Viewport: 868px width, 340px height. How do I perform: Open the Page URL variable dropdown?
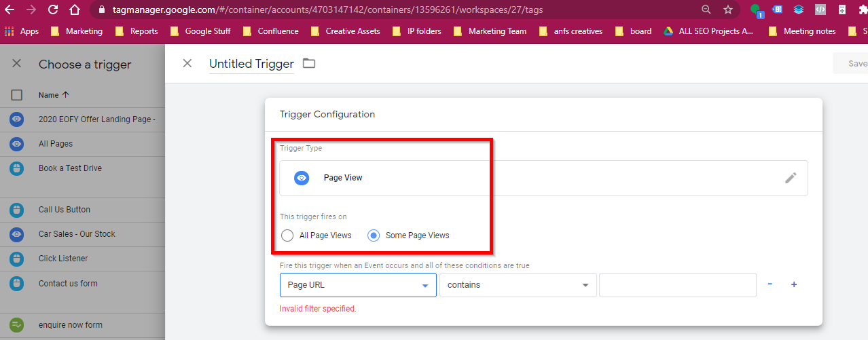[358, 285]
